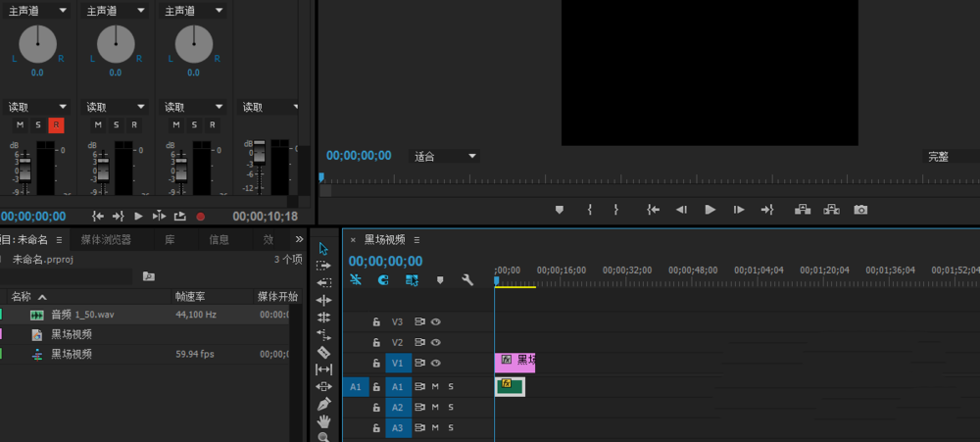Open 完整 playback resolution dropdown
The image size is (980, 442).
(x=951, y=156)
